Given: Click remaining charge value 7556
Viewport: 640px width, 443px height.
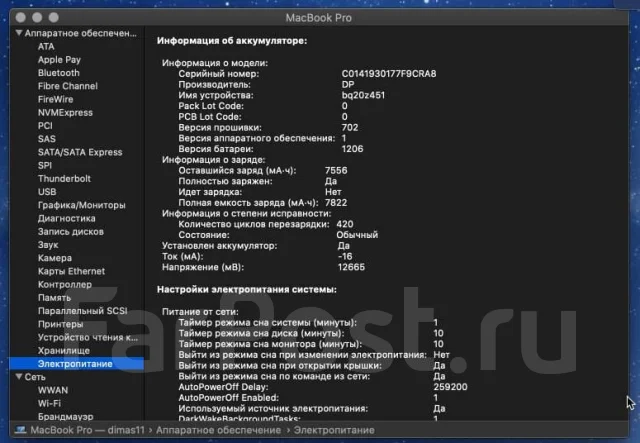Looking at the screenshot, I should [x=336, y=170].
